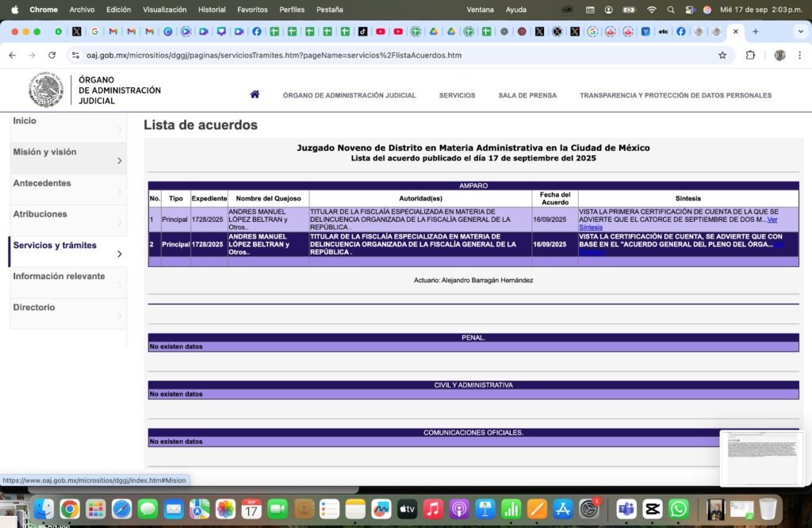Open the Apple TV app in dock
This screenshot has width=812, height=528.
[x=407, y=509]
